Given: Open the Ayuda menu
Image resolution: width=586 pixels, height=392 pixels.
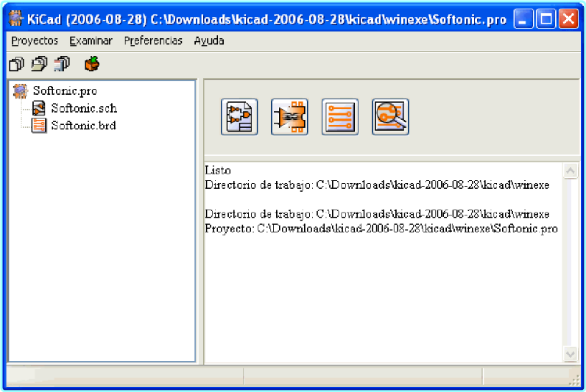Looking at the screenshot, I should [209, 40].
